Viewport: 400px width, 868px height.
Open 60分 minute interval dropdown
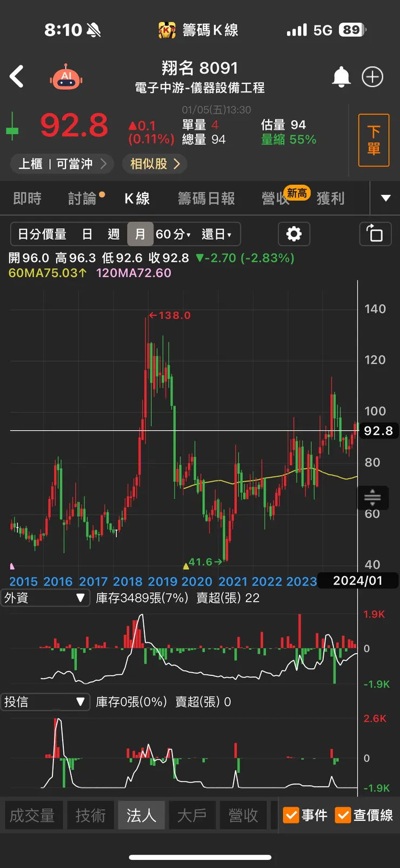[x=173, y=234]
